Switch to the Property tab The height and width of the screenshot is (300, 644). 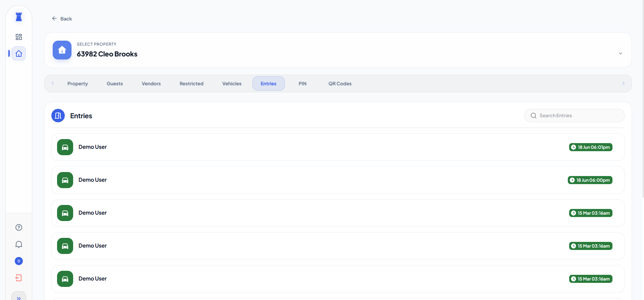pos(78,84)
